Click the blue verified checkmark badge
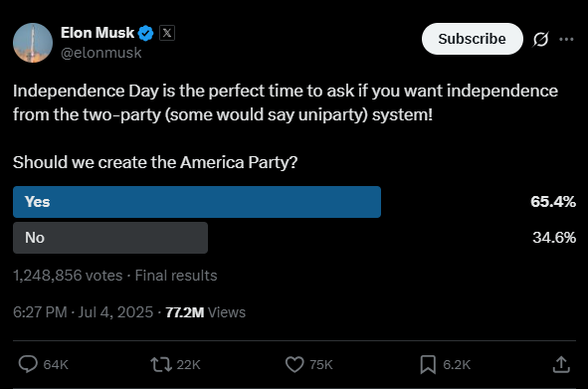This screenshot has height=389, width=588. tap(145, 34)
